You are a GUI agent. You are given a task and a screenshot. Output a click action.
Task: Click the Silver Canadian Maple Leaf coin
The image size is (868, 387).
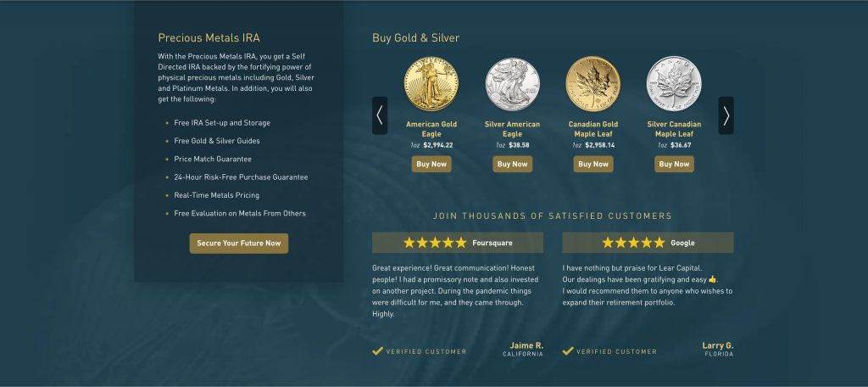[674, 84]
